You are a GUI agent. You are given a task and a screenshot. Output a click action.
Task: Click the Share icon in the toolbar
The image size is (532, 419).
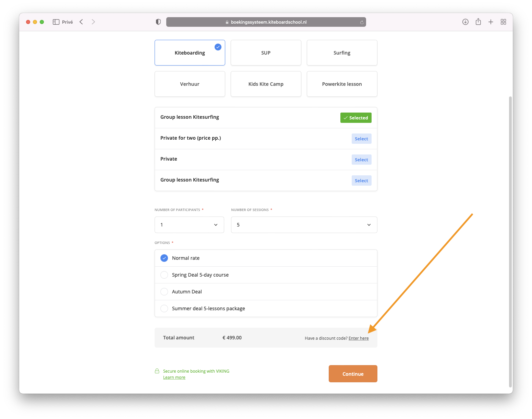(478, 22)
